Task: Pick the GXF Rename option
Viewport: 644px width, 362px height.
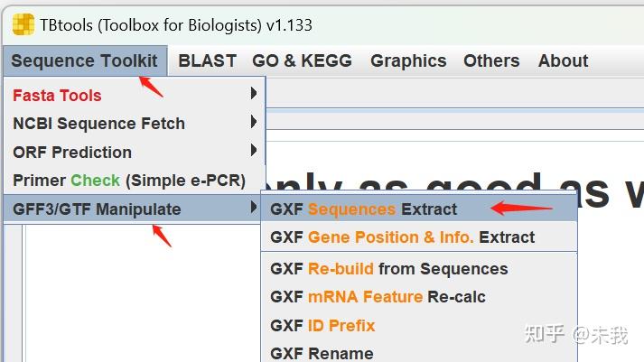Action: click(x=322, y=353)
